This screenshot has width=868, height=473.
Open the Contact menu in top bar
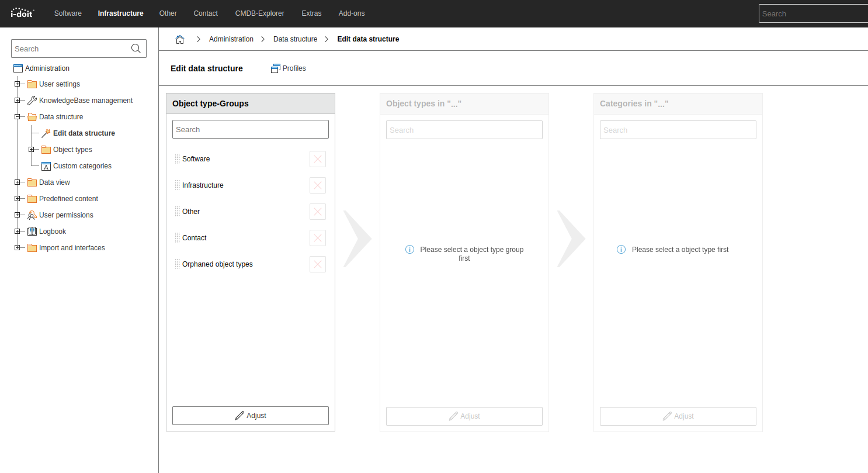pyautogui.click(x=206, y=13)
